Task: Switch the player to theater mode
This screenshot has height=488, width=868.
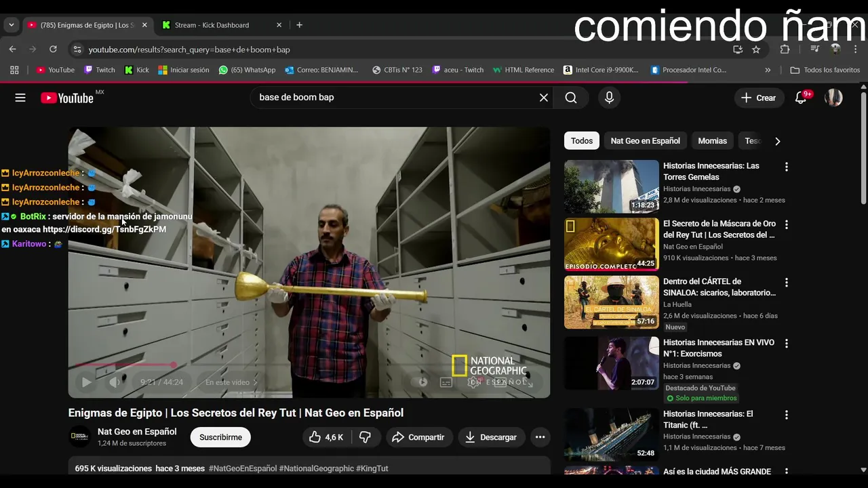Action: 500,382
